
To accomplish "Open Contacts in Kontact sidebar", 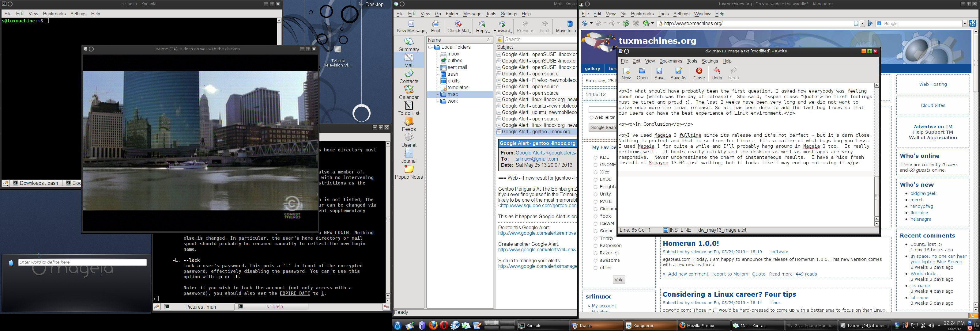I will (409, 77).
